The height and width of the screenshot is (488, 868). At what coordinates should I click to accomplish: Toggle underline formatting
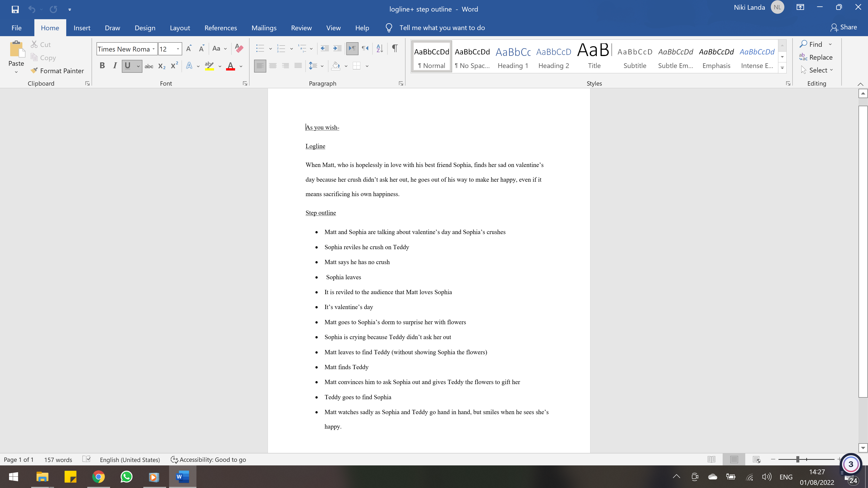click(x=127, y=66)
